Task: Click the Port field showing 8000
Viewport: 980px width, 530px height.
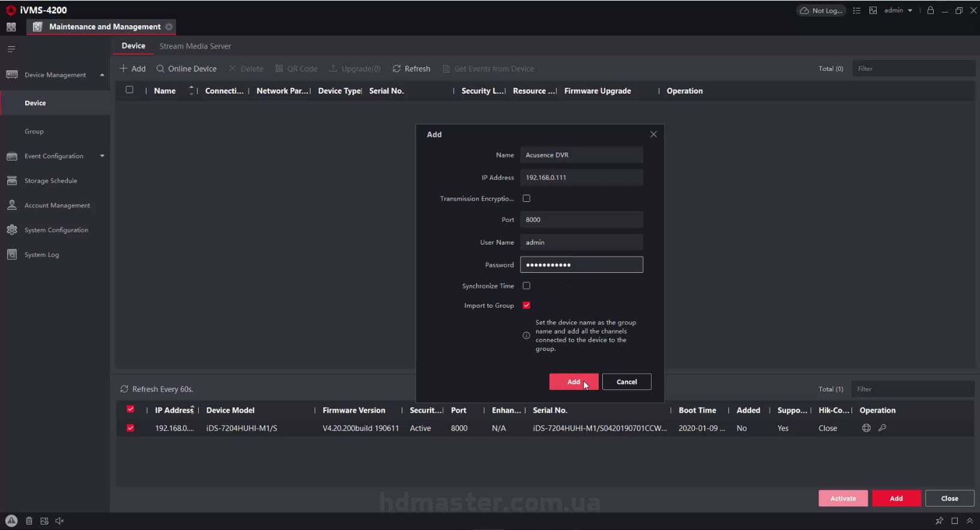Action: tap(581, 219)
